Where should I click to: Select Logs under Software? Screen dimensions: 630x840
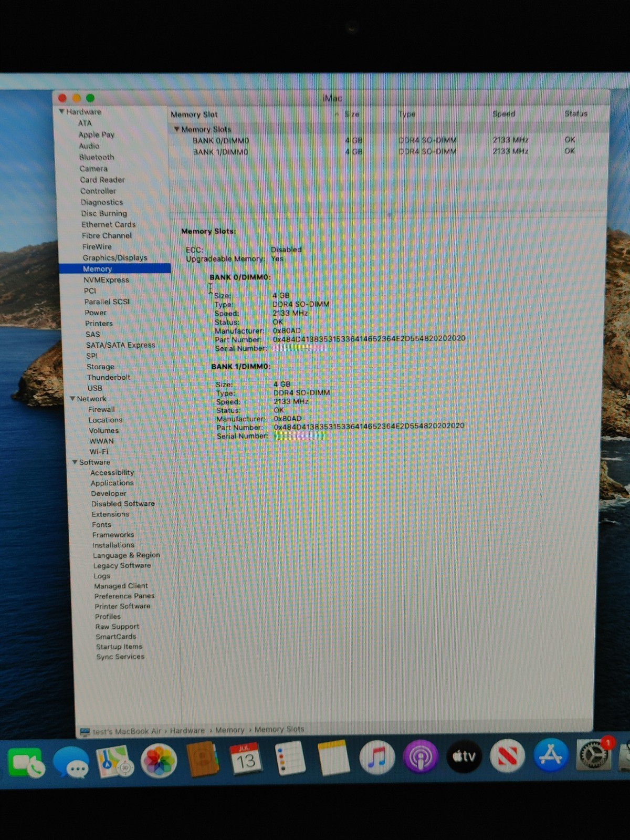click(102, 576)
